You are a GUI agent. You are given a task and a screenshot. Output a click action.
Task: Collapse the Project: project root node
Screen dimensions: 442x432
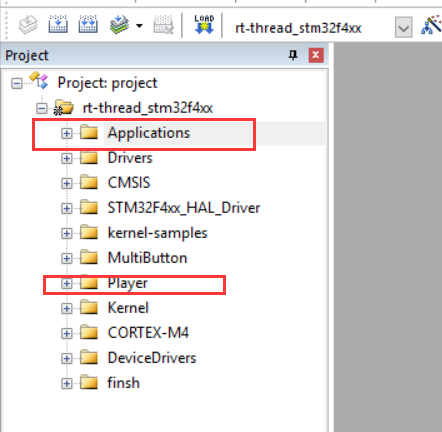point(17,83)
